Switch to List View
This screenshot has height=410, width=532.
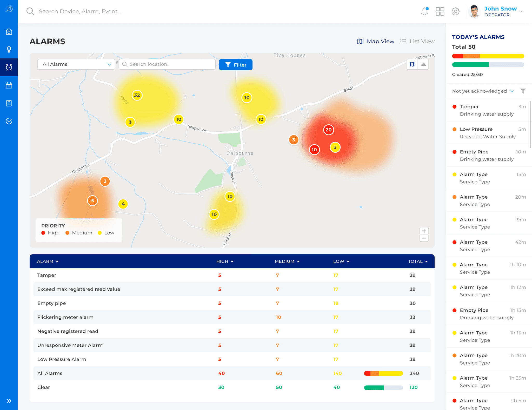(x=417, y=41)
